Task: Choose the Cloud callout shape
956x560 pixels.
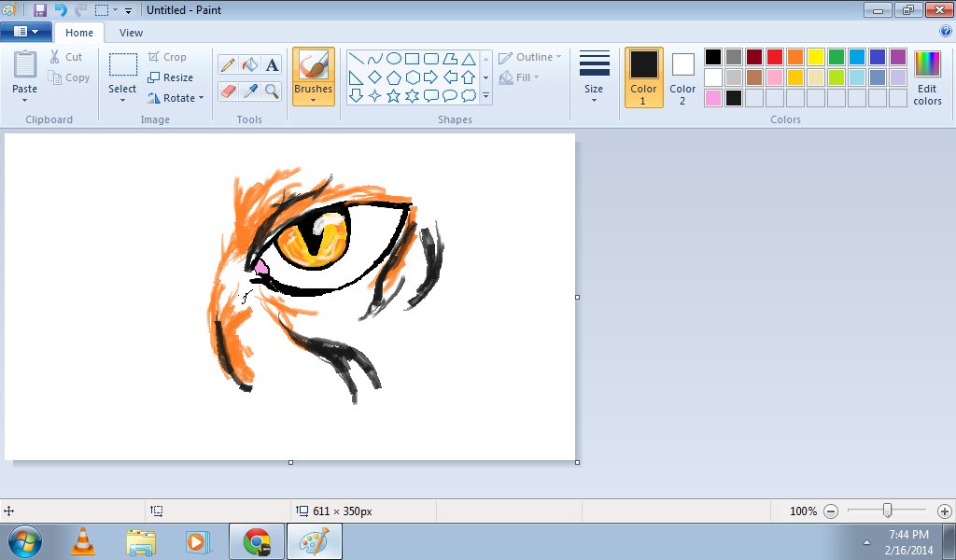Action: pos(469,96)
